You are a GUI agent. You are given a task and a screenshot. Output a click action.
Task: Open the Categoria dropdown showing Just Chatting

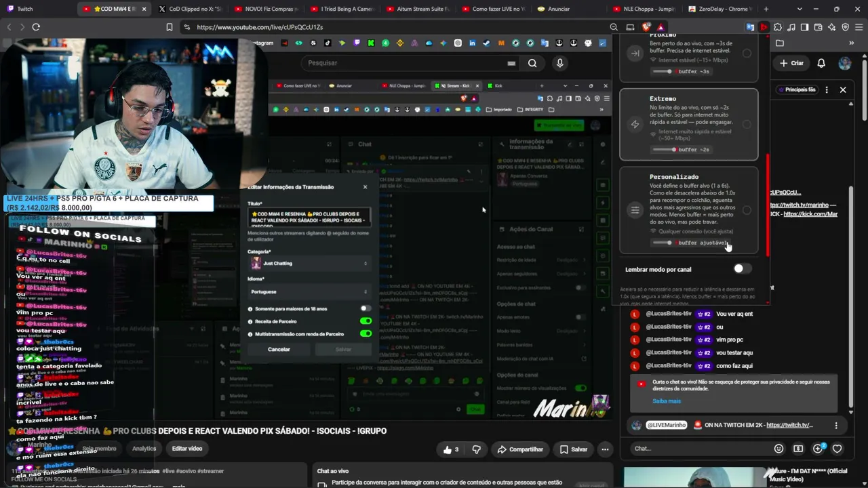[x=309, y=263]
